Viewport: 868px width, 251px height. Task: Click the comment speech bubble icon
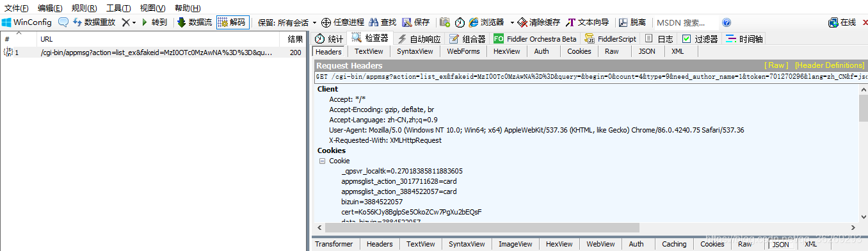63,22
